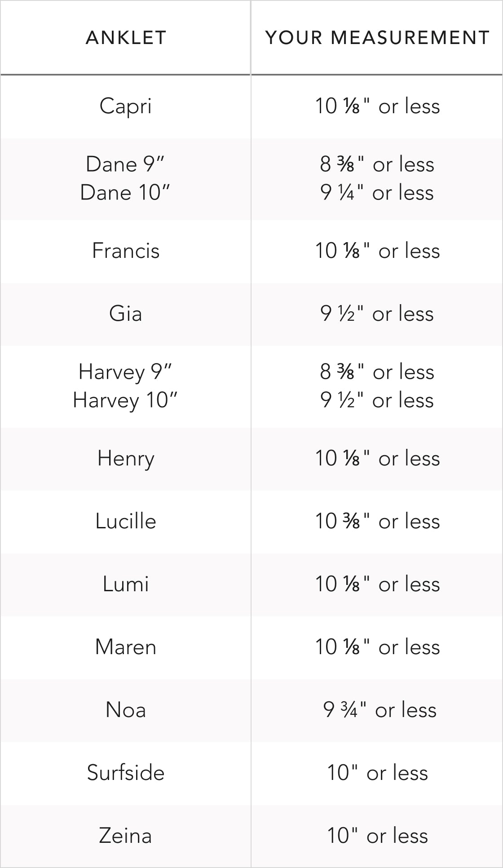The image size is (503, 868).
Task: Select the Dane 9″ anklet label
Action: click(x=126, y=164)
